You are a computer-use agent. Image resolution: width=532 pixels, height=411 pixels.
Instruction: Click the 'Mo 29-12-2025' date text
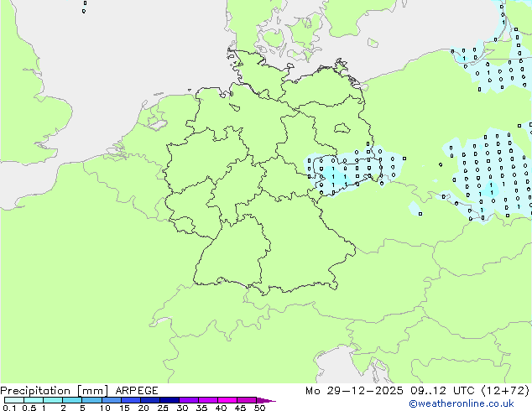tap(354, 391)
